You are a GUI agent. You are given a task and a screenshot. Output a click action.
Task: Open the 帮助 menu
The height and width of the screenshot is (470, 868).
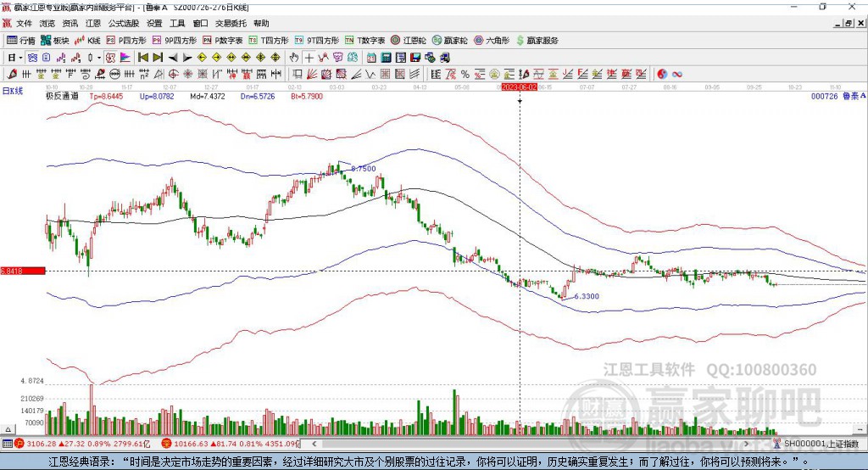coord(261,23)
